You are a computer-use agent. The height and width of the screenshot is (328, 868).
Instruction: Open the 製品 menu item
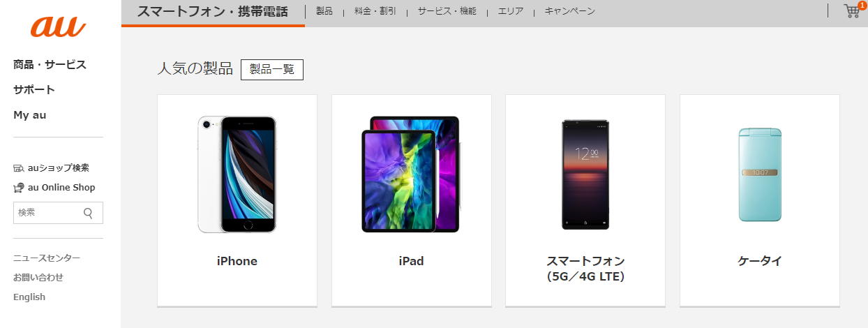324,11
